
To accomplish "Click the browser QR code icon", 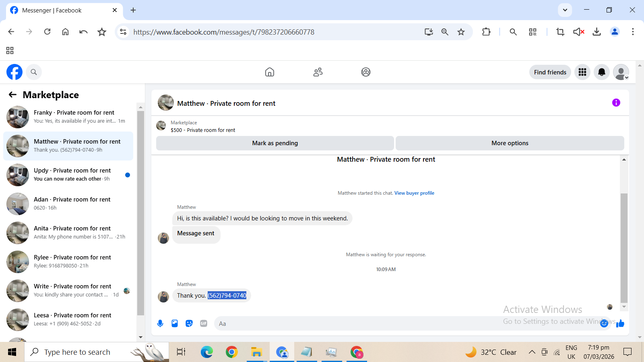I will pos(533,32).
